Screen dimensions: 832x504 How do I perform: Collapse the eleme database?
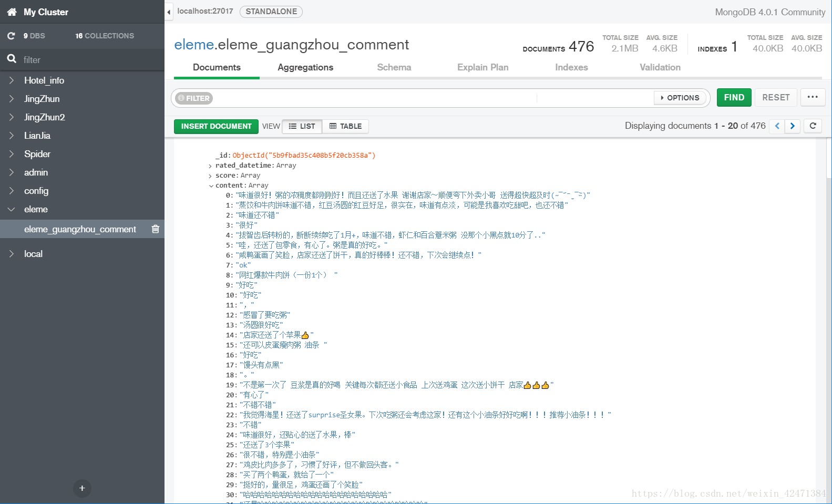11,209
